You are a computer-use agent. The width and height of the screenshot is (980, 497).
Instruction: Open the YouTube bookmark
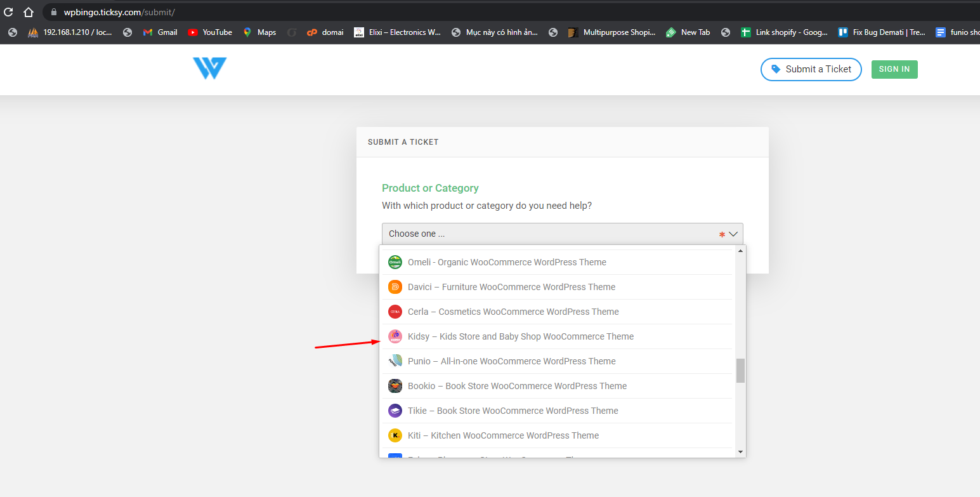pos(210,32)
